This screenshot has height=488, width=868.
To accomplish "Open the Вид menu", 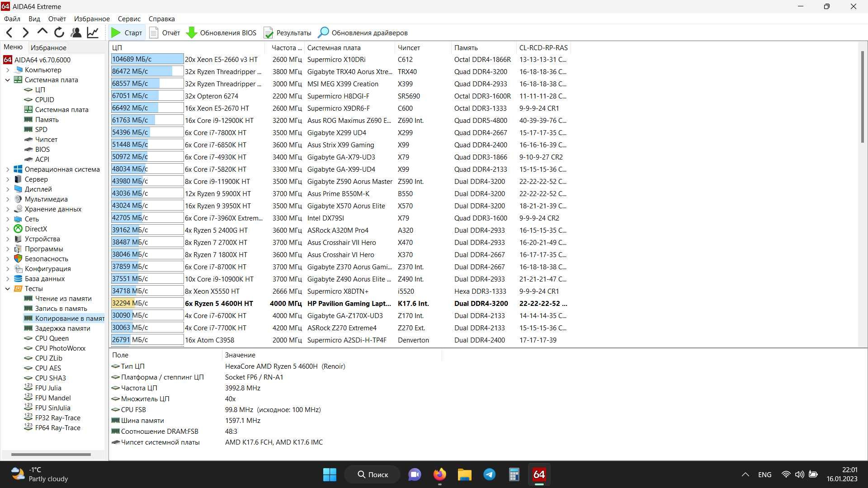I will [x=34, y=19].
